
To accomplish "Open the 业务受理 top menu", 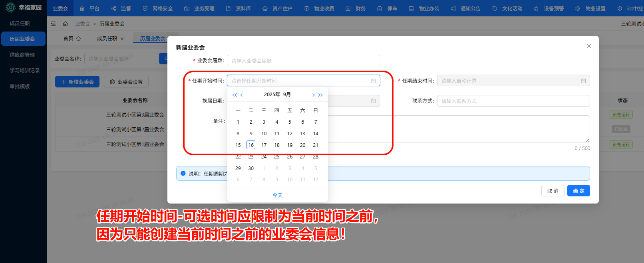I will tap(199, 8).
